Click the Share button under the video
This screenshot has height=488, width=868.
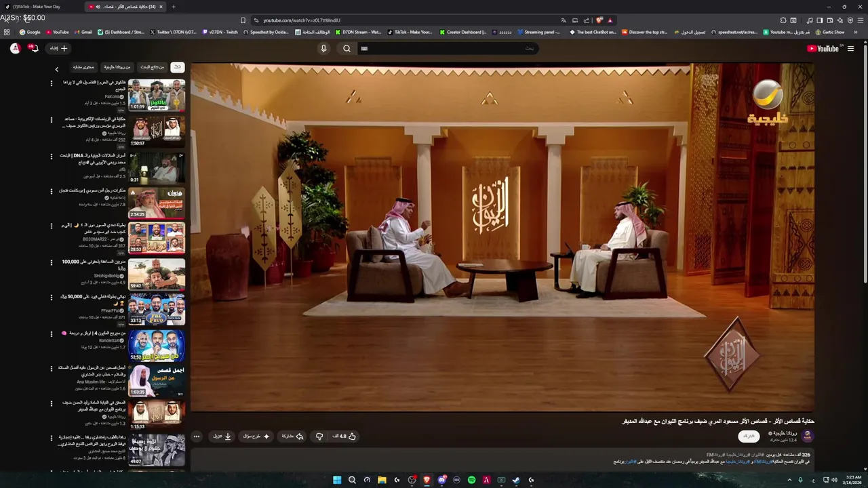292,436
